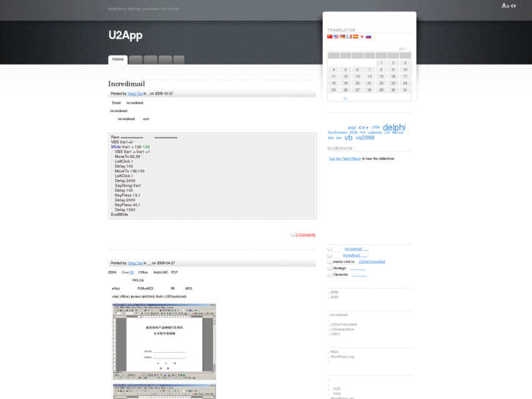Open U2GetYahooMail link beside mamy-club.ru
Screen dimensions: 532x399
pos(372,262)
